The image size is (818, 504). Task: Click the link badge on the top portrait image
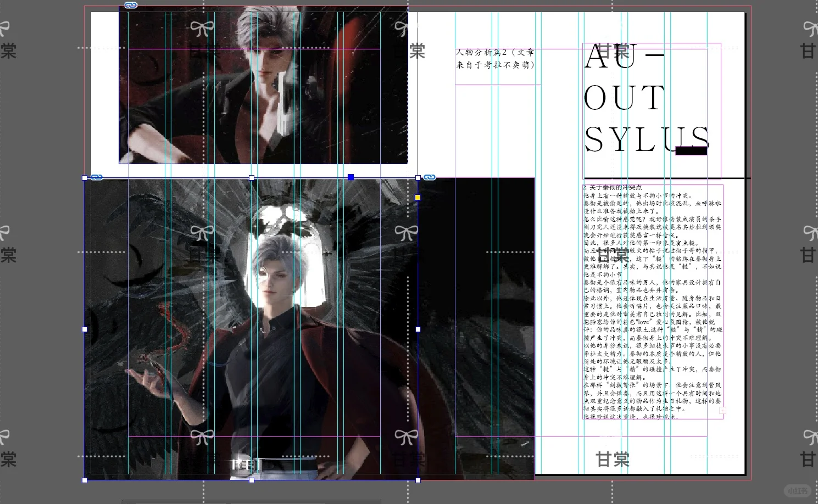click(131, 5)
